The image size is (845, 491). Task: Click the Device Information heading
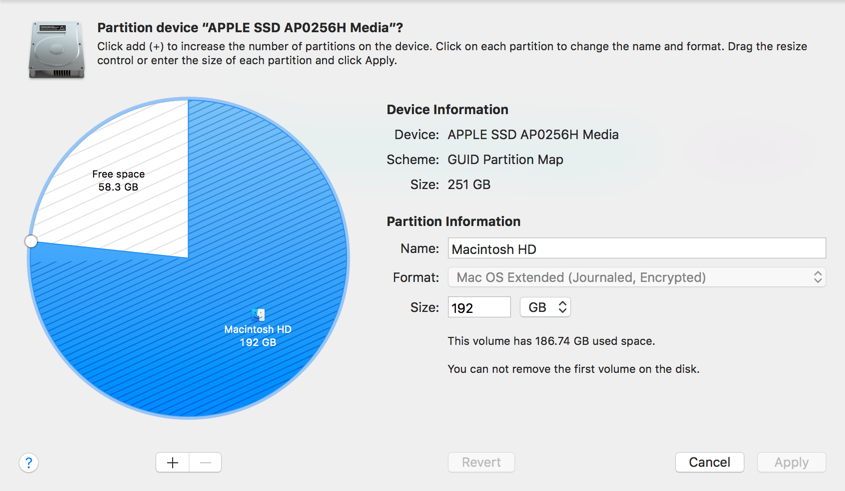(447, 110)
